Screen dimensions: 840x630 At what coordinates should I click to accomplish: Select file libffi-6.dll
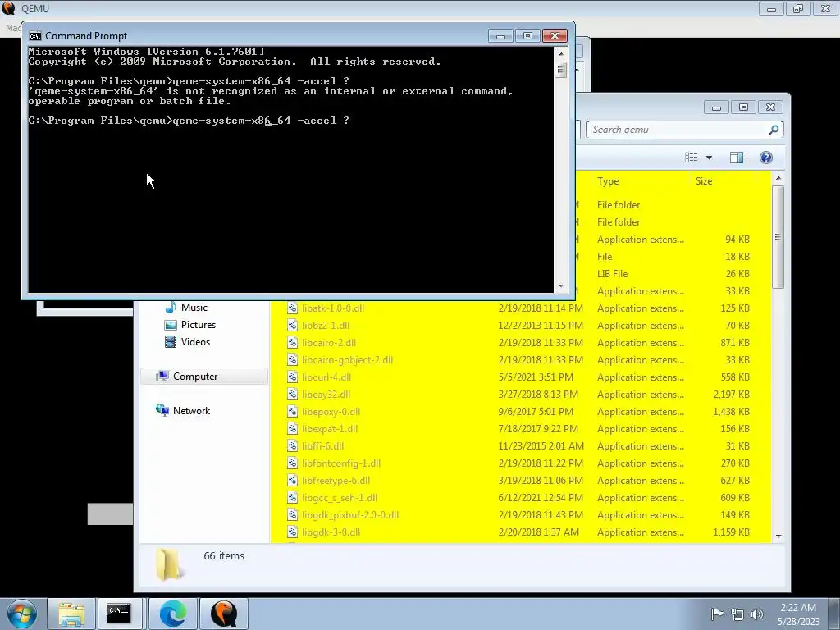coord(322,445)
